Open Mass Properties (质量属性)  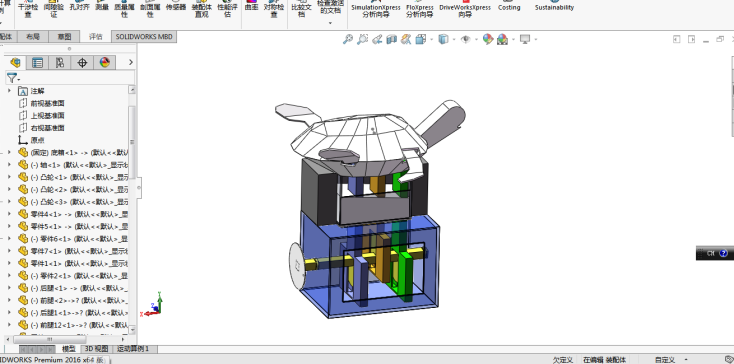(x=124, y=10)
